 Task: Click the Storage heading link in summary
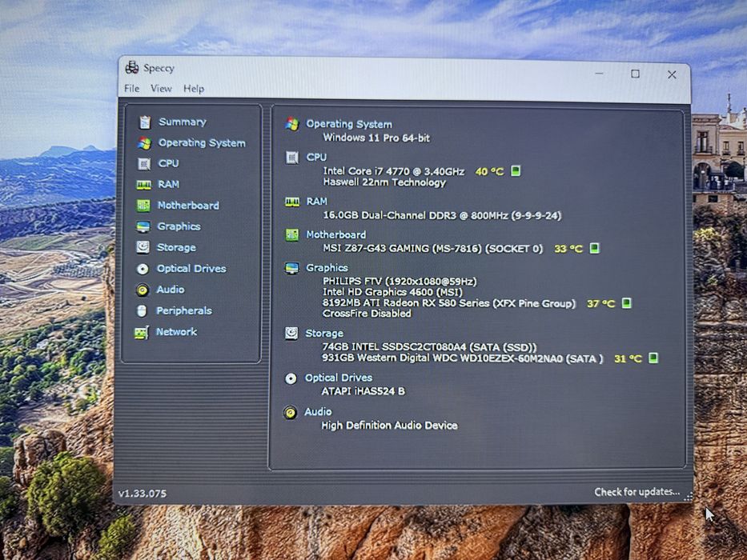tap(324, 334)
